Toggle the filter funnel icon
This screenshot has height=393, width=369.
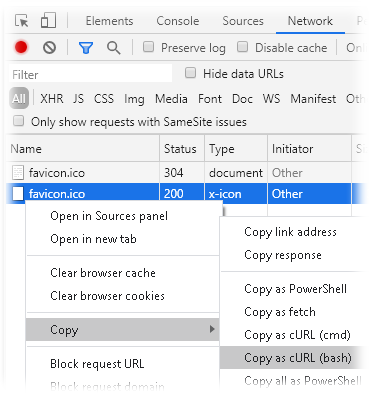(x=86, y=48)
